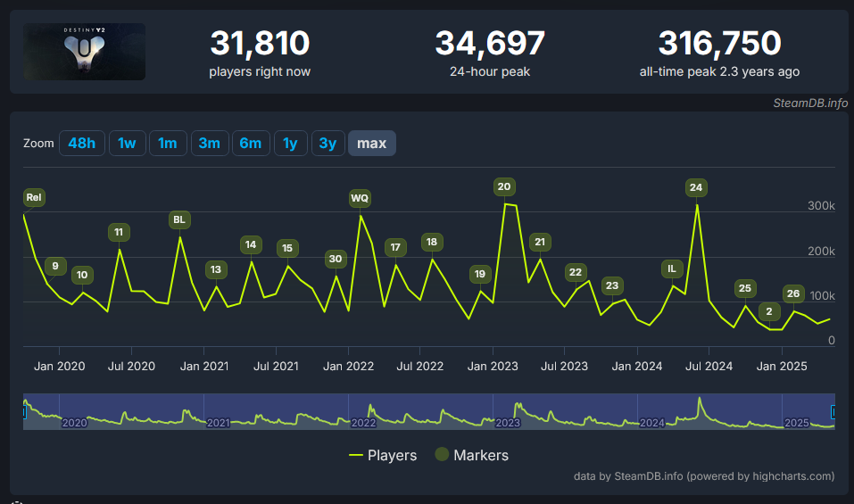The image size is (854, 504).
Task: Click the Jul 2024 axis label
Action: coord(709,367)
